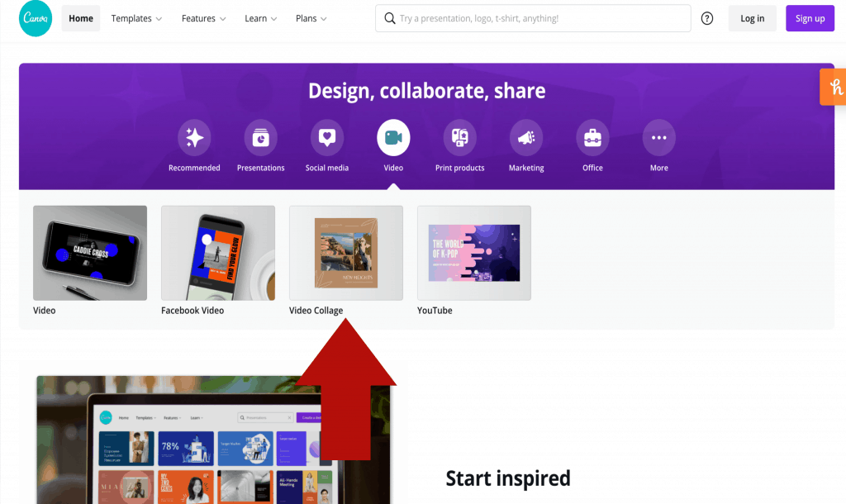Click the Log in button
Viewport: 846px width, 504px height.
[752, 18]
